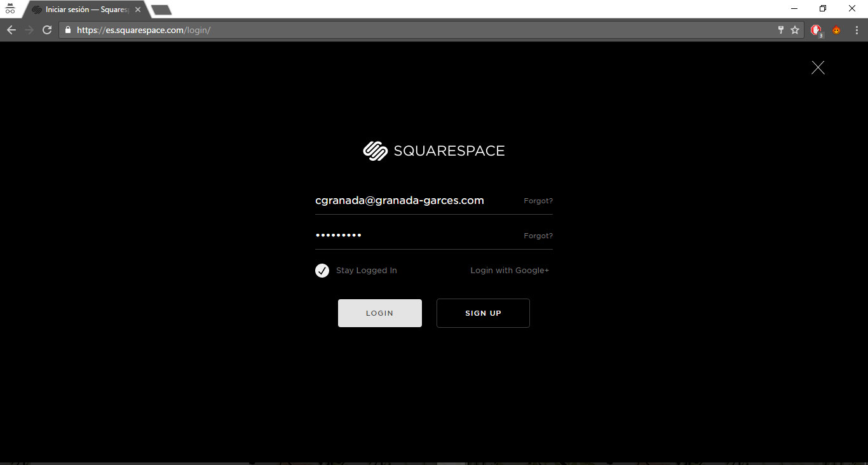The height and width of the screenshot is (465, 868).
Task: Uncheck the Stay Logged In checkbox
Action: pyautogui.click(x=322, y=271)
